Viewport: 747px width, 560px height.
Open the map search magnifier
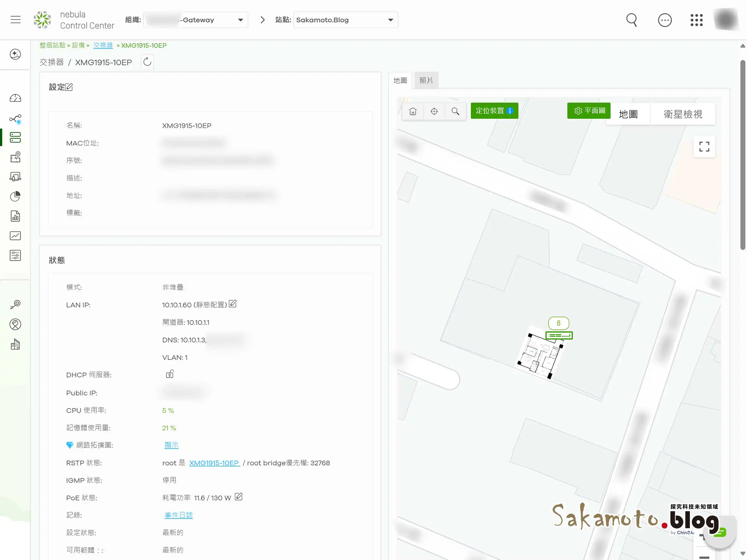455,111
